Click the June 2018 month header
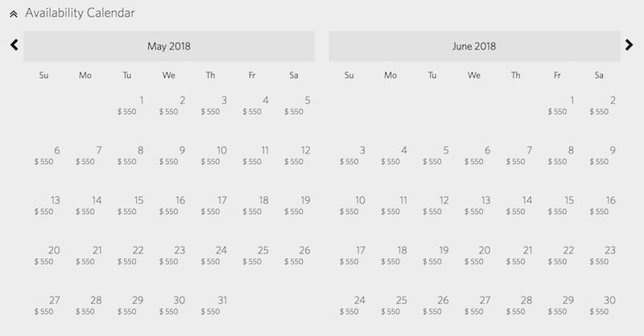Image resolution: width=644 pixels, height=336 pixels. click(x=474, y=46)
